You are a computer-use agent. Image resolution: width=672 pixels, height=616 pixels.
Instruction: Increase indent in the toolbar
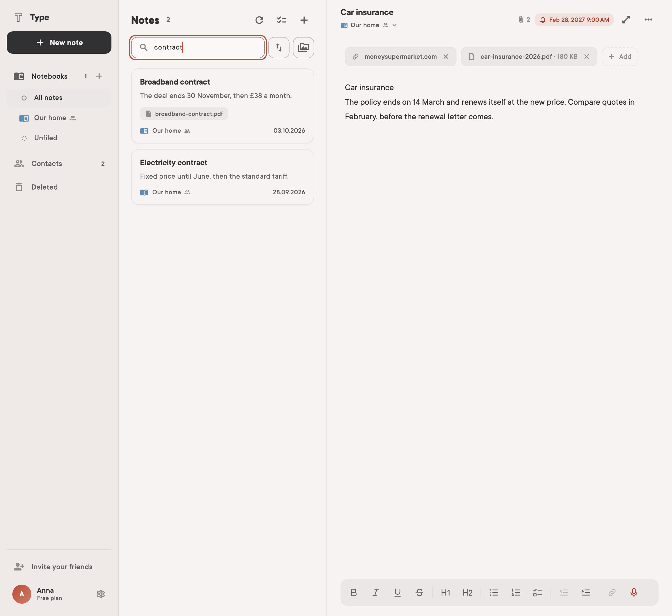click(x=586, y=592)
